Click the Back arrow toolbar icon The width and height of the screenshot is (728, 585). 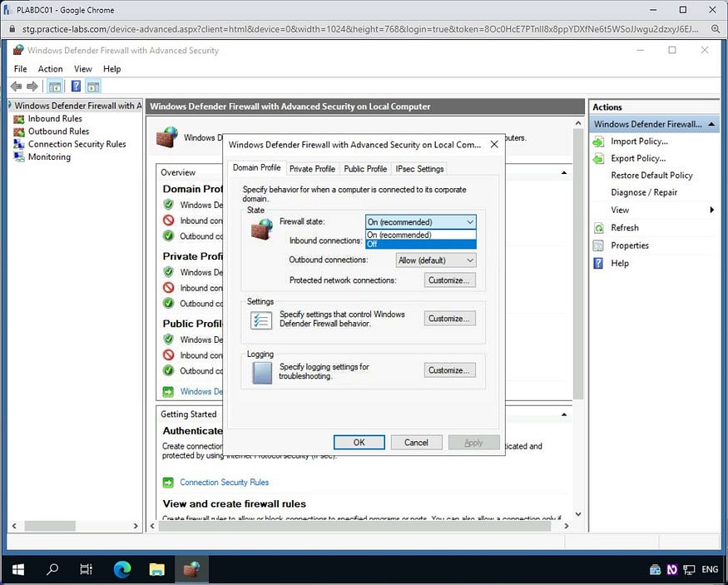pos(17,87)
